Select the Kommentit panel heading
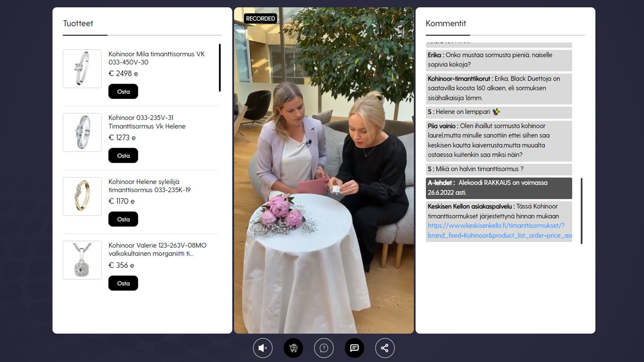Viewport: 644px width, 362px height. coord(446,23)
